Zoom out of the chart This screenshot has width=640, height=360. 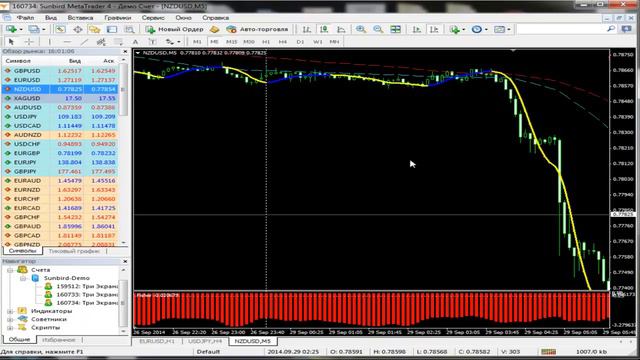tap(378, 29)
